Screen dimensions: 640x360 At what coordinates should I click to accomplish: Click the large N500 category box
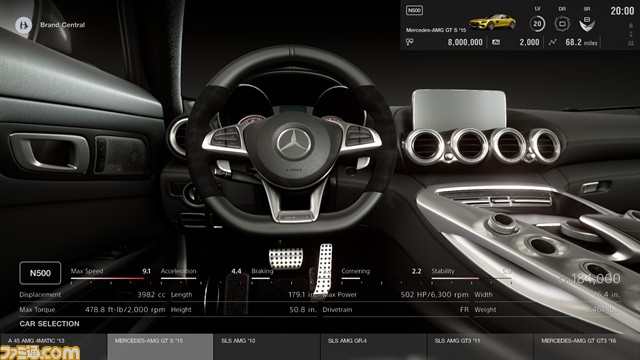pos(40,273)
